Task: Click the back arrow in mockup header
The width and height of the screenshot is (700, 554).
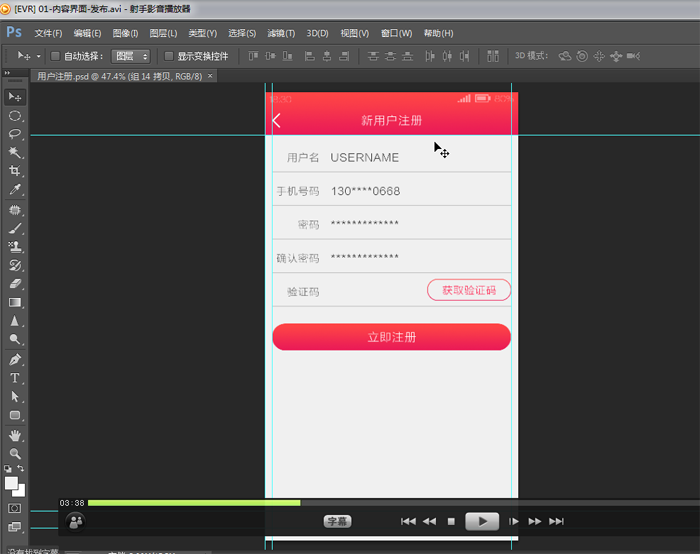Action: tap(276, 121)
